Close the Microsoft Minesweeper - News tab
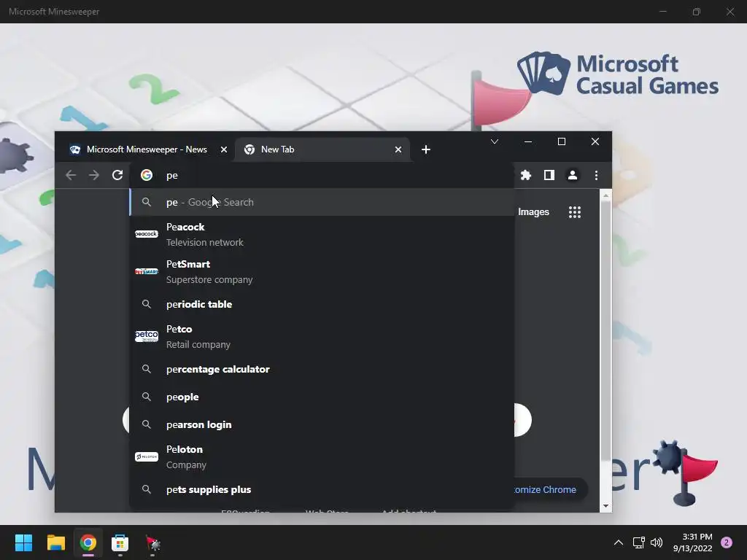The image size is (747, 560). click(x=224, y=149)
